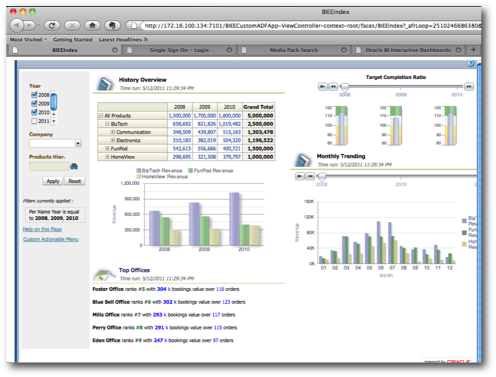Click the browser back button
This screenshot has height=377, width=496.
point(16,25)
